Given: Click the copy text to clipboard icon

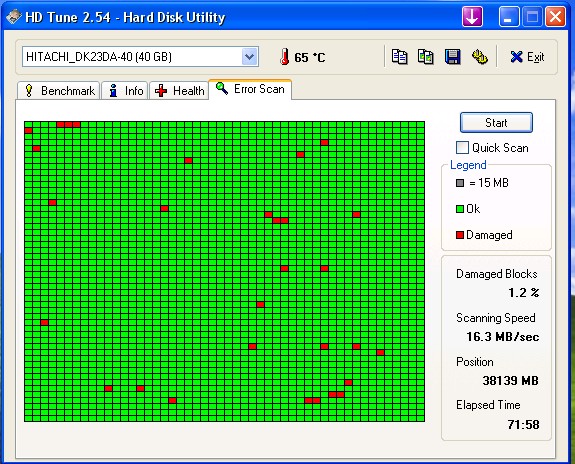Looking at the screenshot, I should pyautogui.click(x=399, y=57).
